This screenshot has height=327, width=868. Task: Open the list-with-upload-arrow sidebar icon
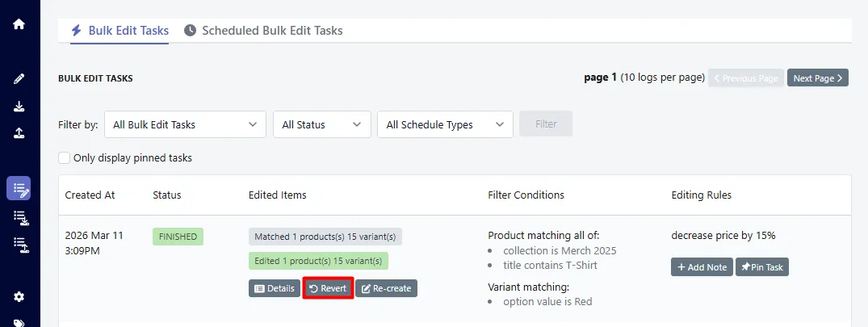coord(20,245)
